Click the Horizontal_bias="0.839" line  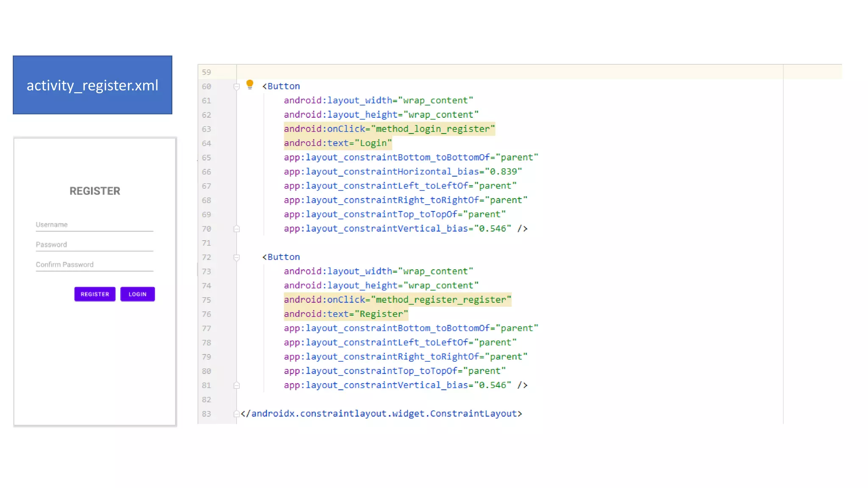pos(403,172)
